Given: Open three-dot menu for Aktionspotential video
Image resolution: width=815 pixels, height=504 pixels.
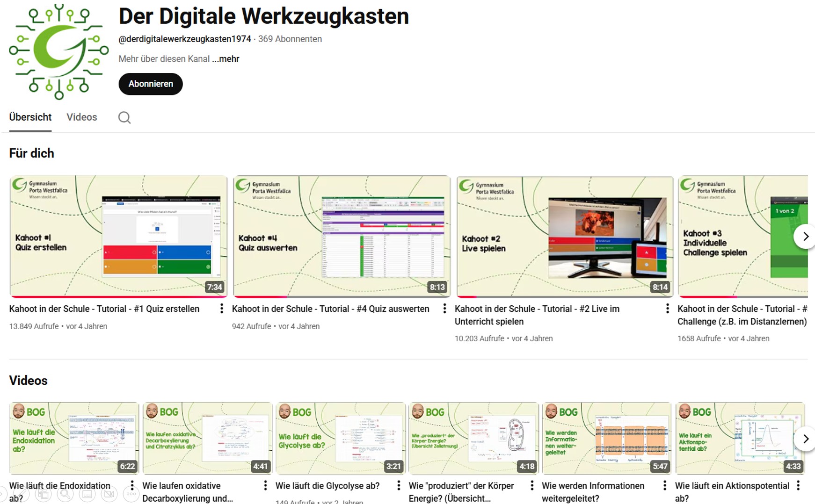Looking at the screenshot, I should (x=798, y=485).
